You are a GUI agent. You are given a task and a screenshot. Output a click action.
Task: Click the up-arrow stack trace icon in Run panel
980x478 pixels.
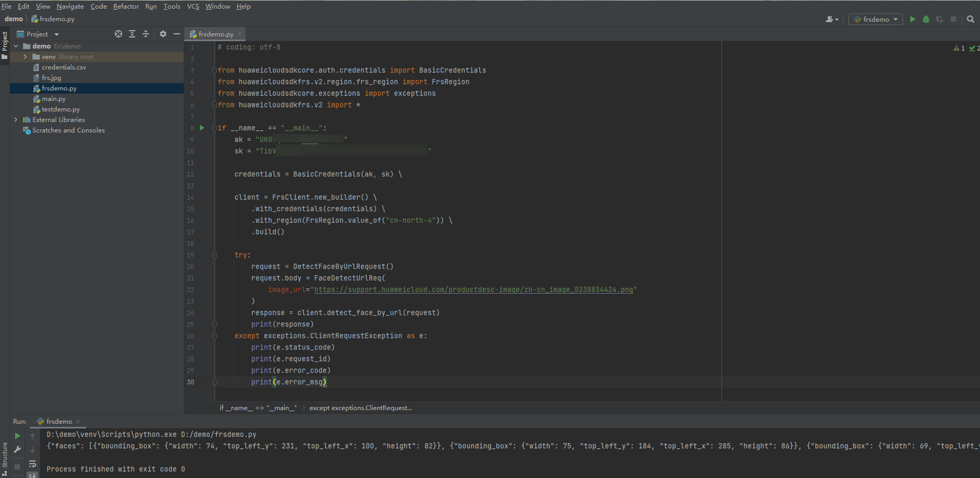(x=32, y=436)
